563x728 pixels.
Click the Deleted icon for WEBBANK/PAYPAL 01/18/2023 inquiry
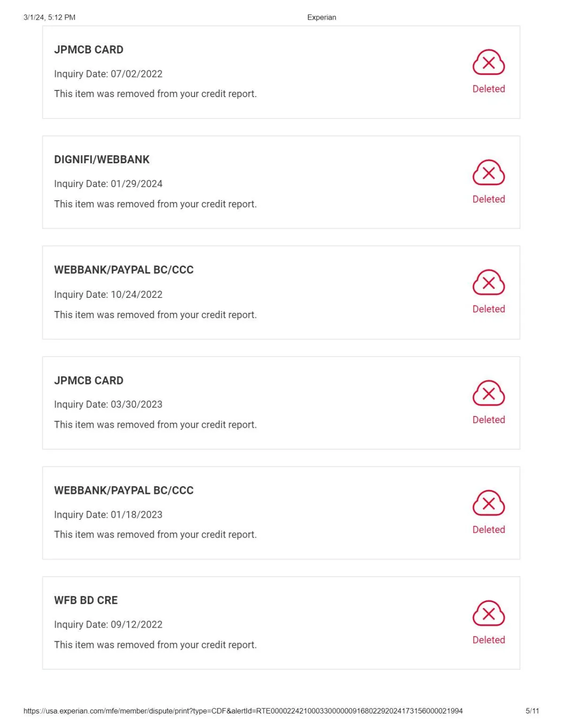click(488, 503)
